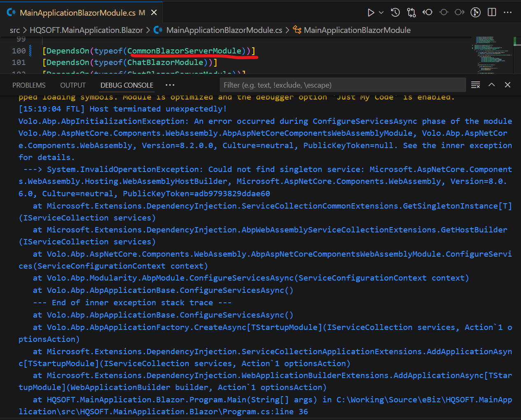Switch to the PROBLEMS panel tab

29,85
